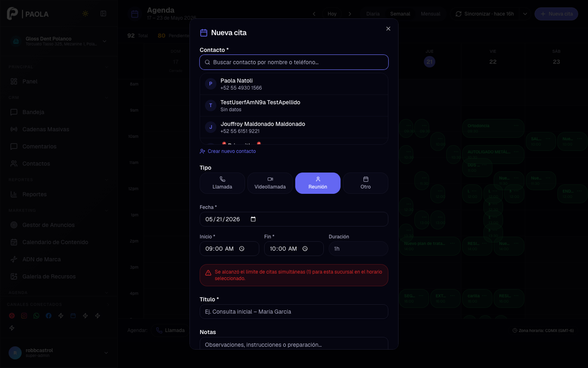The height and width of the screenshot is (368, 588).
Task: Open robbcastrol user menu chevron
Action: pyautogui.click(x=106, y=353)
